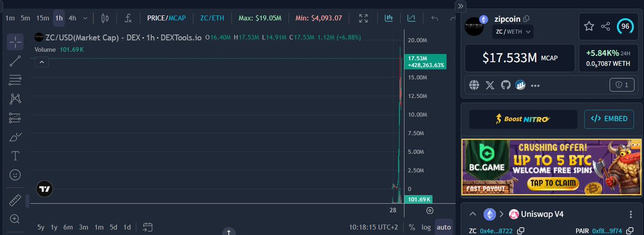Open the forecasting and measurement tools

coord(15,118)
